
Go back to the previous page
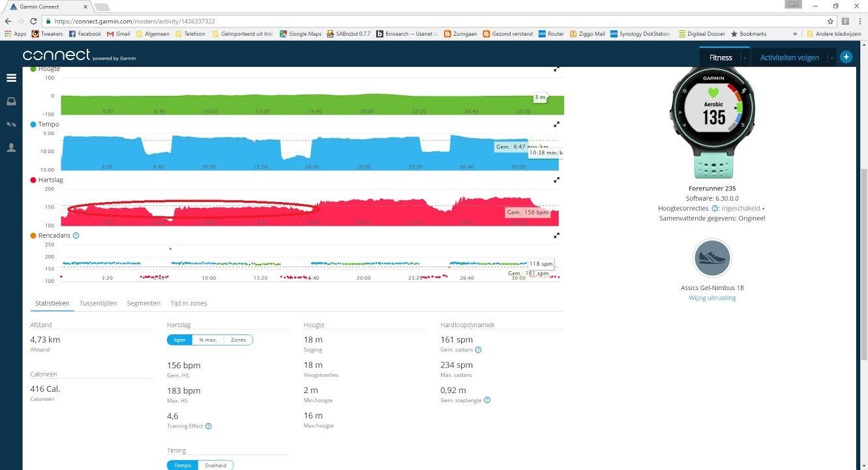click(8, 21)
